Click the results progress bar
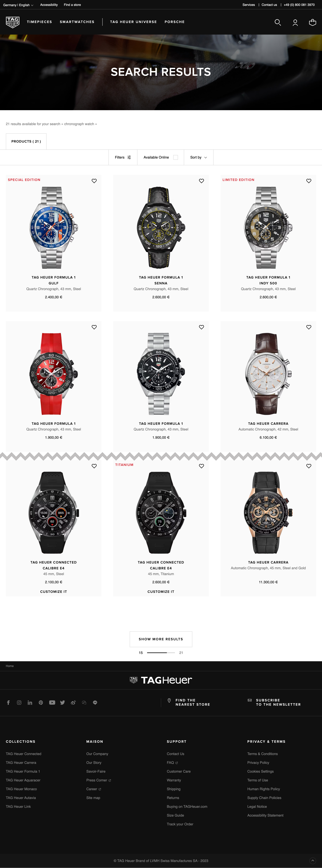 161,653
